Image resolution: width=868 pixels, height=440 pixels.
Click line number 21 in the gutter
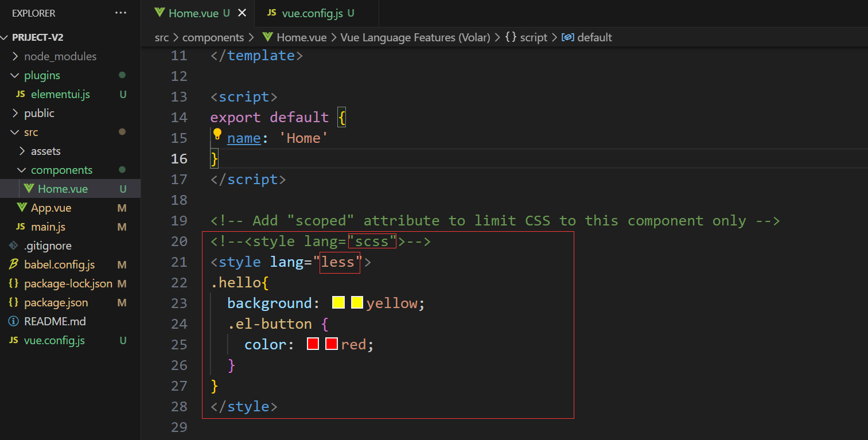coord(179,262)
